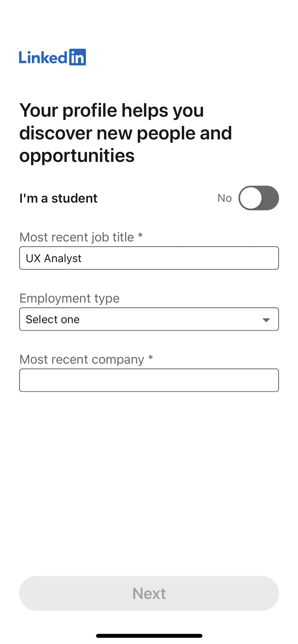This screenshot has height=644, width=298.
Task: Click the "Most recent company" label
Action: [x=82, y=360]
